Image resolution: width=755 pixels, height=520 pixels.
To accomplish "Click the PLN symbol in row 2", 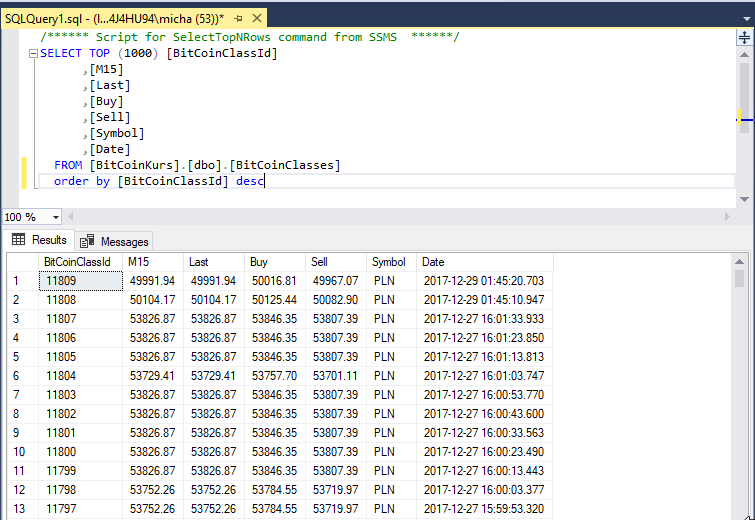I will pos(391,299).
